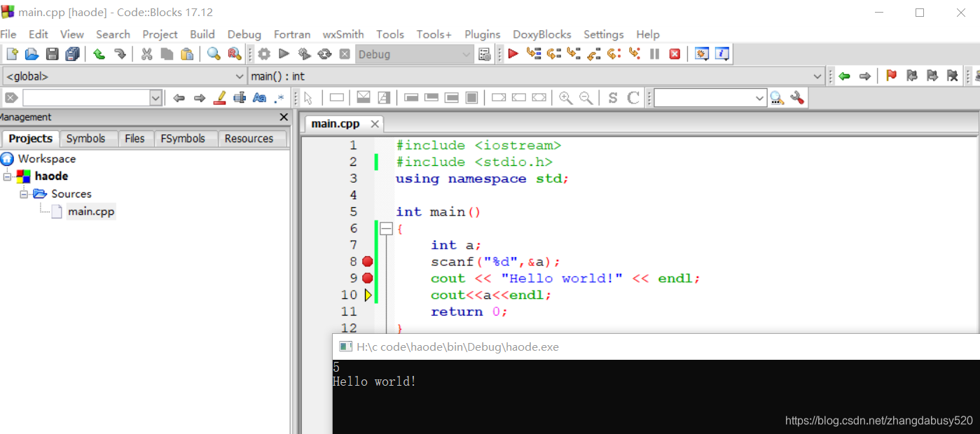Close the main.cpp editor tab
980x434 pixels.
pos(375,124)
